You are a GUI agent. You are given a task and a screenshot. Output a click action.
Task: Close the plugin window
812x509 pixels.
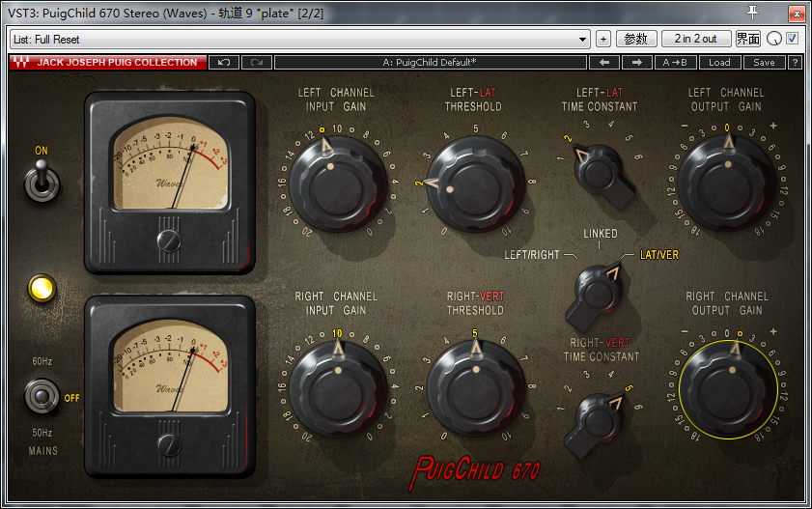(797, 14)
